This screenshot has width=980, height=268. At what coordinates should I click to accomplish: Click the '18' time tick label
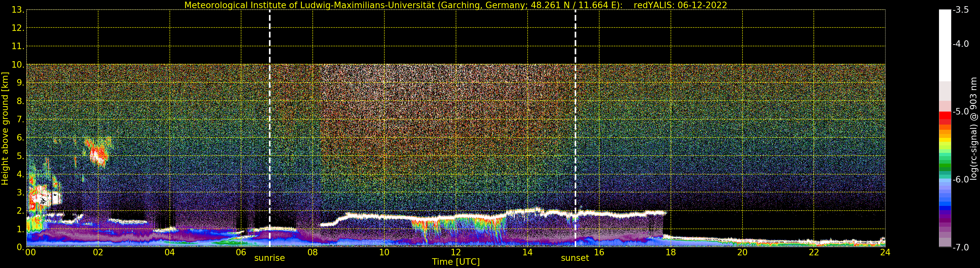coord(671,252)
